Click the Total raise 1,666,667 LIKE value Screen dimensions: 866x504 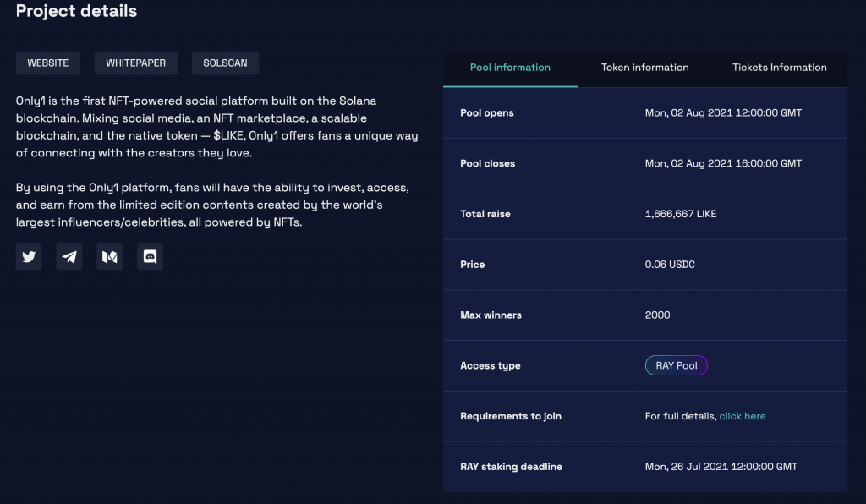pyautogui.click(x=681, y=214)
